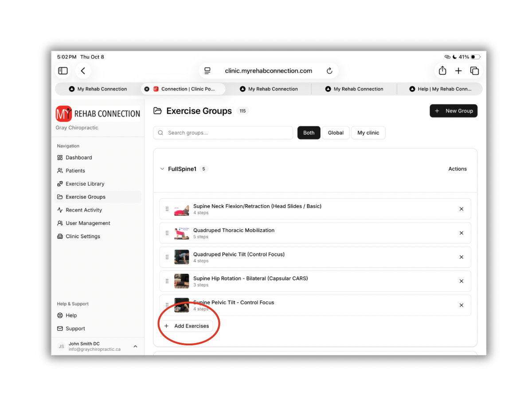Click the Gray Chiropractic clinic name
The image size is (532, 399).
[77, 128]
